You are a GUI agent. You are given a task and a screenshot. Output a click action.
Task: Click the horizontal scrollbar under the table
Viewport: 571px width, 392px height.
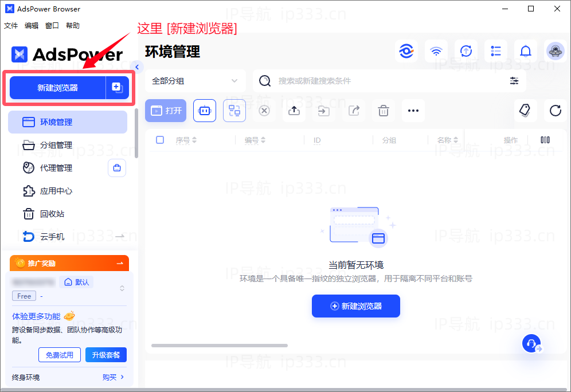tap(220, 346)
